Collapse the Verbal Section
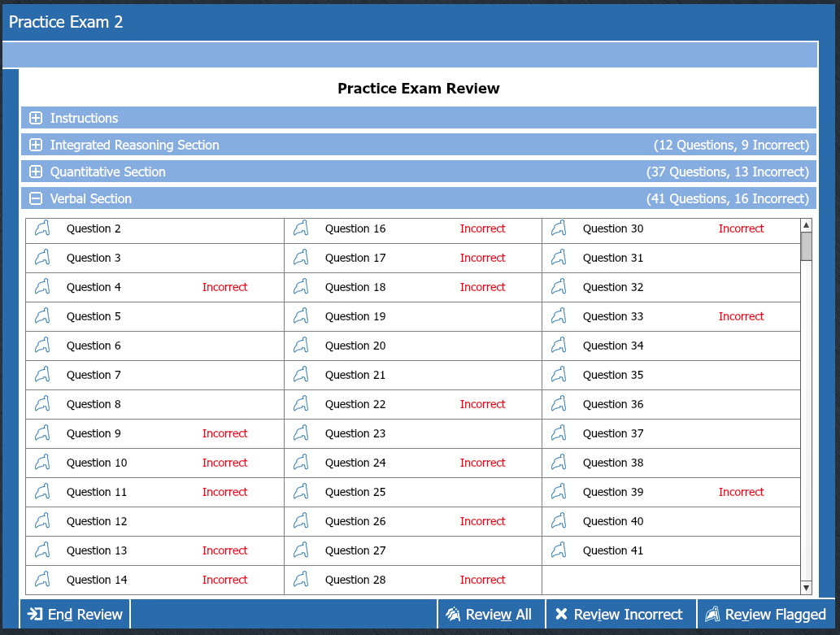This screenshot has width=840, height=635. click(x=36, y=198)
